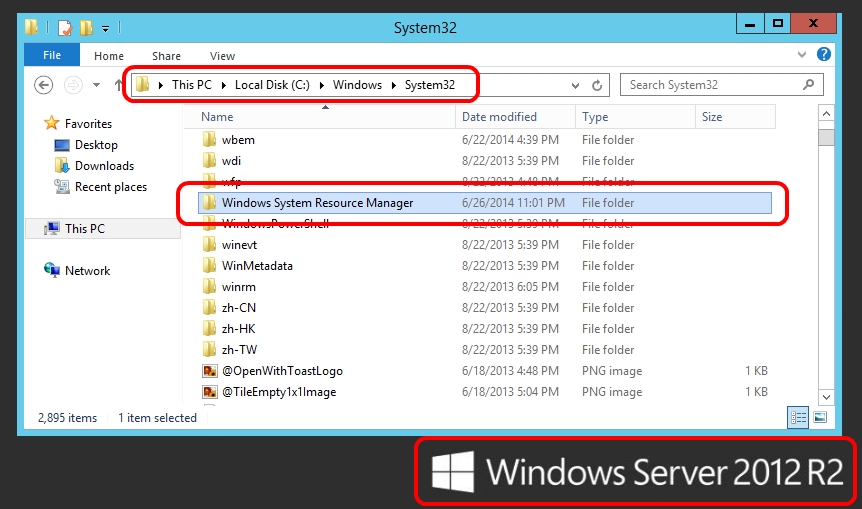Select Network in navigation pane
Screen dimensions: 862x509
(x=87, y=270)
